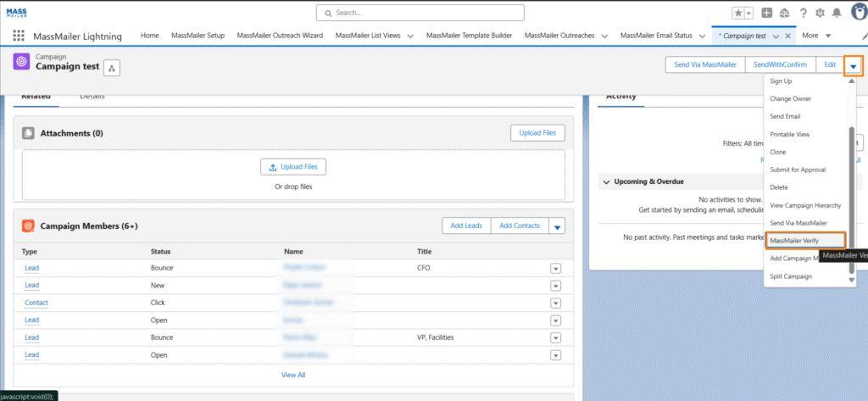Click the favorites star icon
This screenshot has width=868, height=401.
[738, 13]
